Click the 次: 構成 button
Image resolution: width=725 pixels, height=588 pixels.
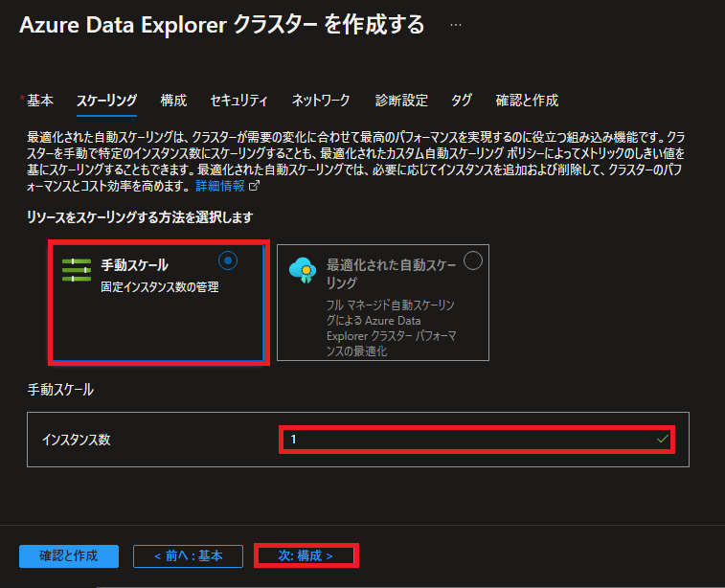[306, 556]
